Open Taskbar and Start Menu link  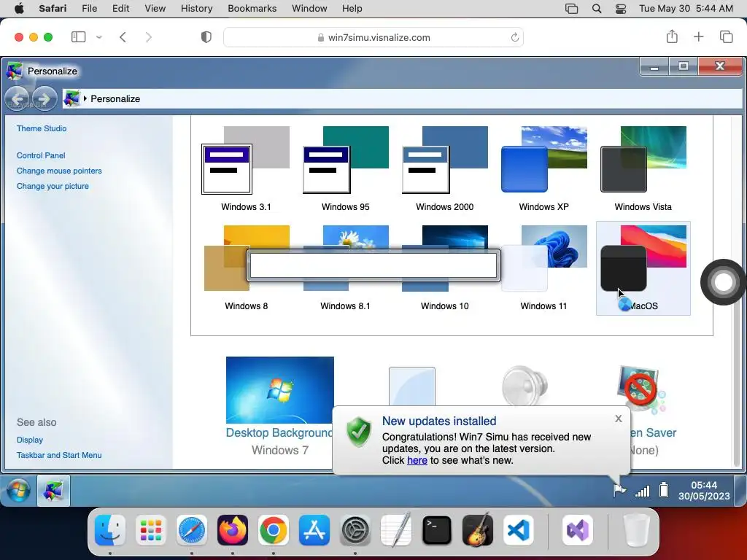click(59, 455)
